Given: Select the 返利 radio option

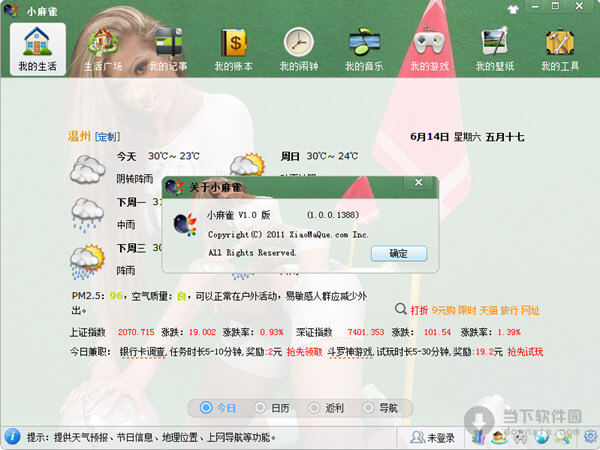Looking at the screenshot, I should click(326, 408).
